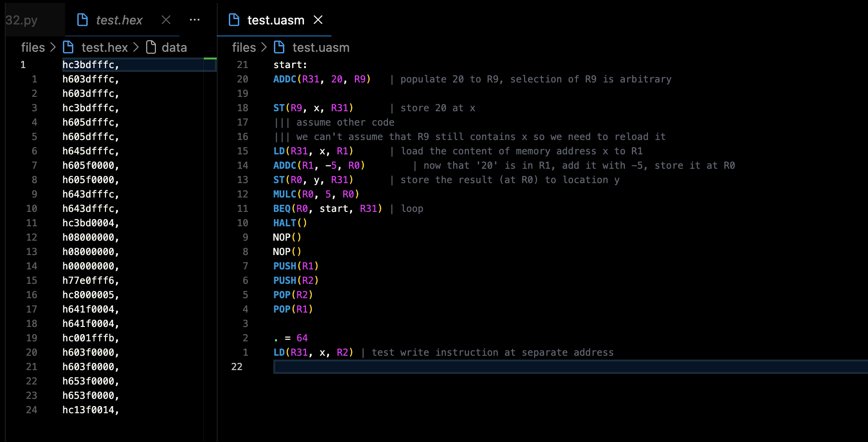Image resolution: width=868 pixels, height=442 pixels.
Task: Switch to the test.uasm tab
Action: point(275,20)
